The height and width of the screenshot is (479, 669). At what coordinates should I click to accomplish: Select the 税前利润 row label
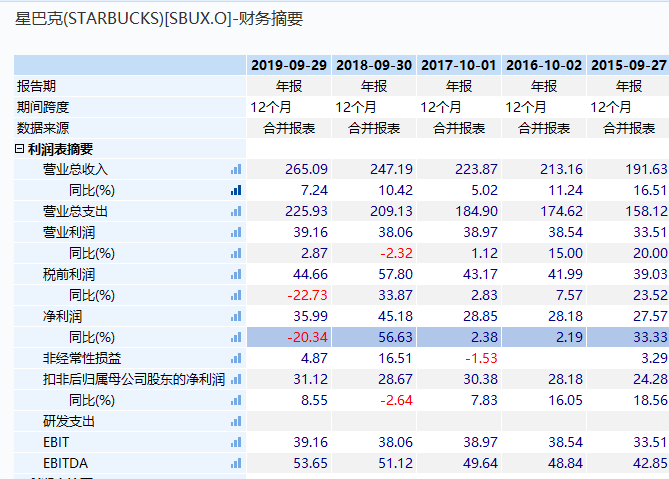(69, 274)
